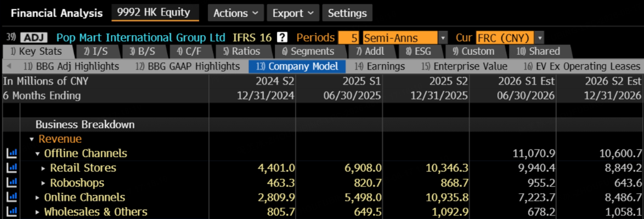644x219 pixels.
Task: Switch to the Ratios tab
Action: tap(242, 51)
